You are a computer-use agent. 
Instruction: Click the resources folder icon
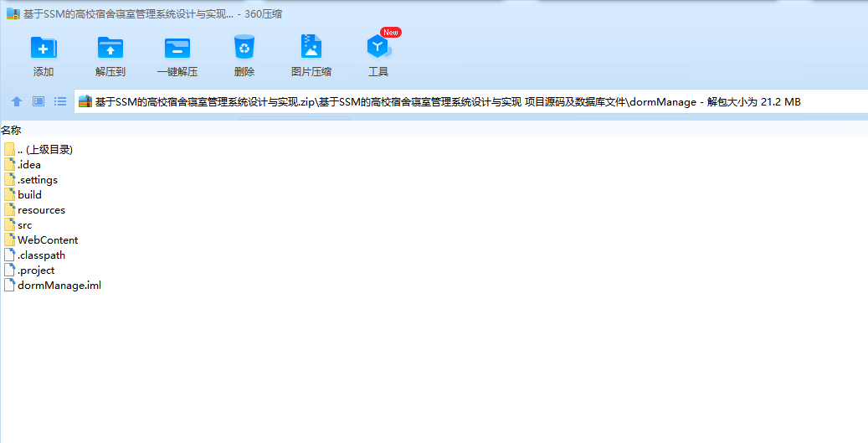click(9, 210)
